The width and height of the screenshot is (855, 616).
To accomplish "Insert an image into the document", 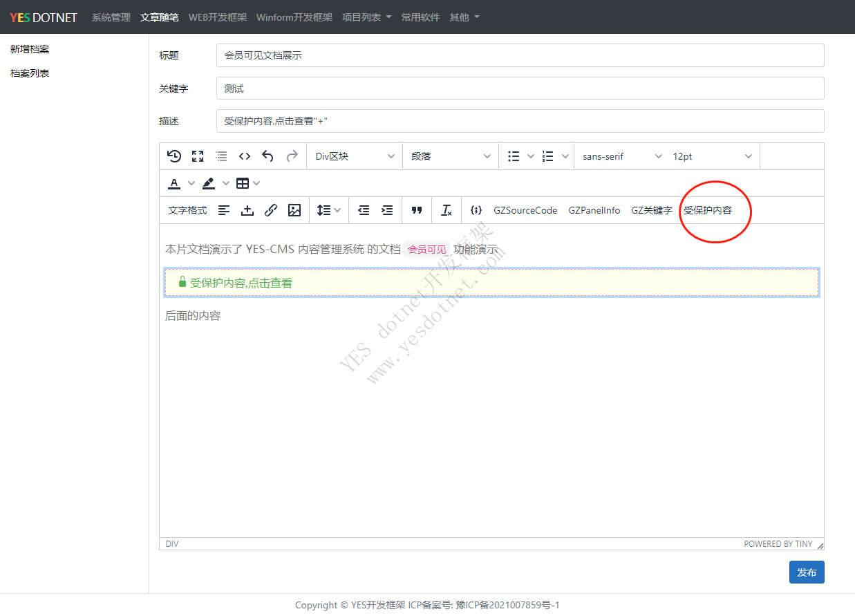I will [x=294, y=210].
